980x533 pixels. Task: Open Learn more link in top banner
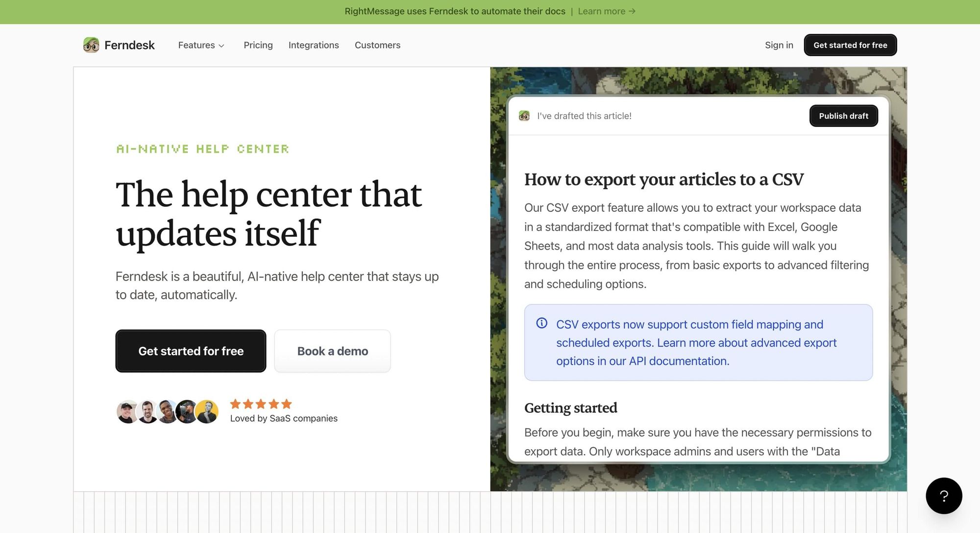click(601, 11)
